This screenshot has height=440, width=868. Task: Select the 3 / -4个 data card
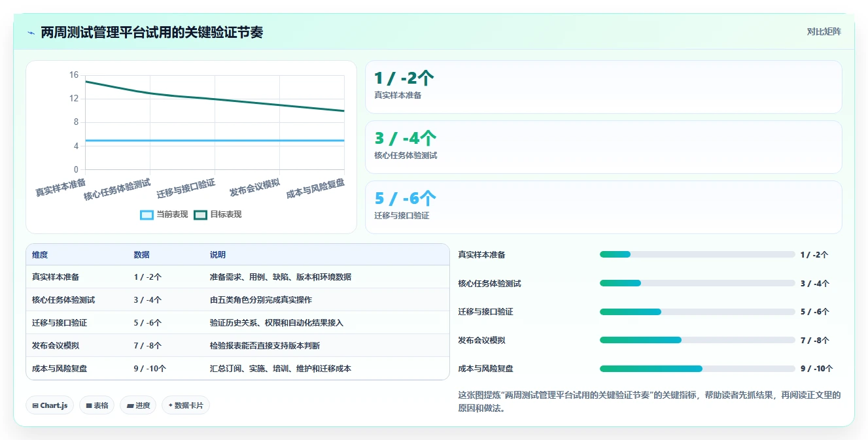[603, 147]
